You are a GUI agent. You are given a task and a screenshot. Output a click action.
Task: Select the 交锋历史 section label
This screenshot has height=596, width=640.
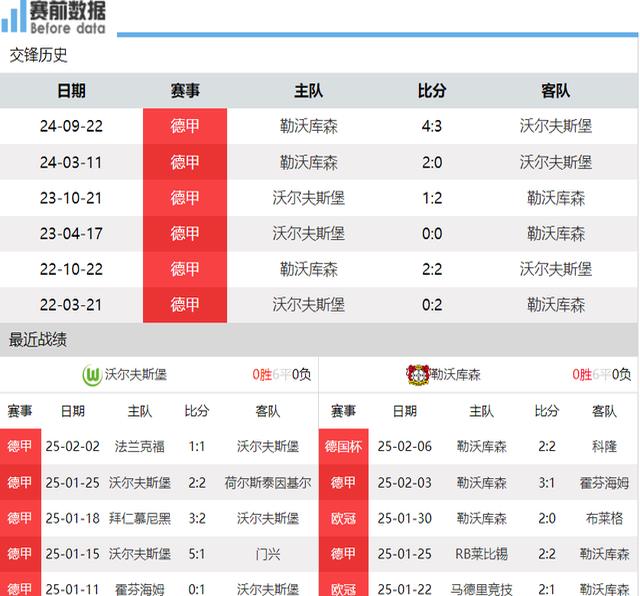[x=38, y=55]
